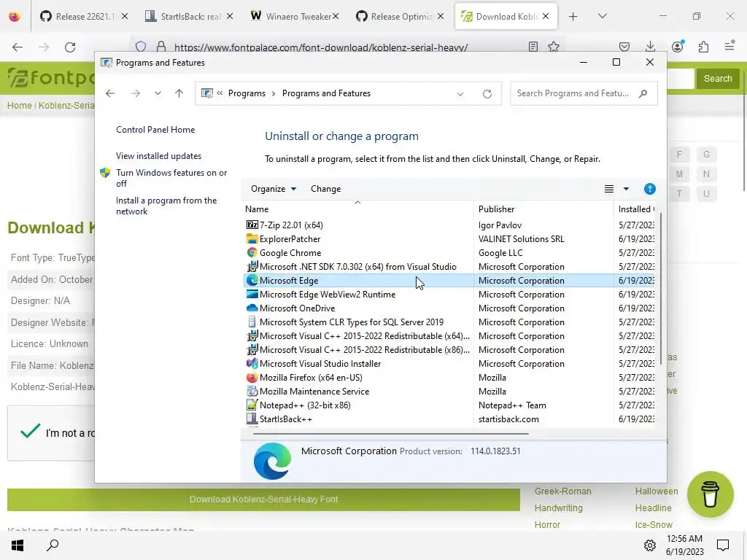Open taskbar search magnifier
Screen dimensions: 747x560
pyautogui.click(x=53, y=545)
